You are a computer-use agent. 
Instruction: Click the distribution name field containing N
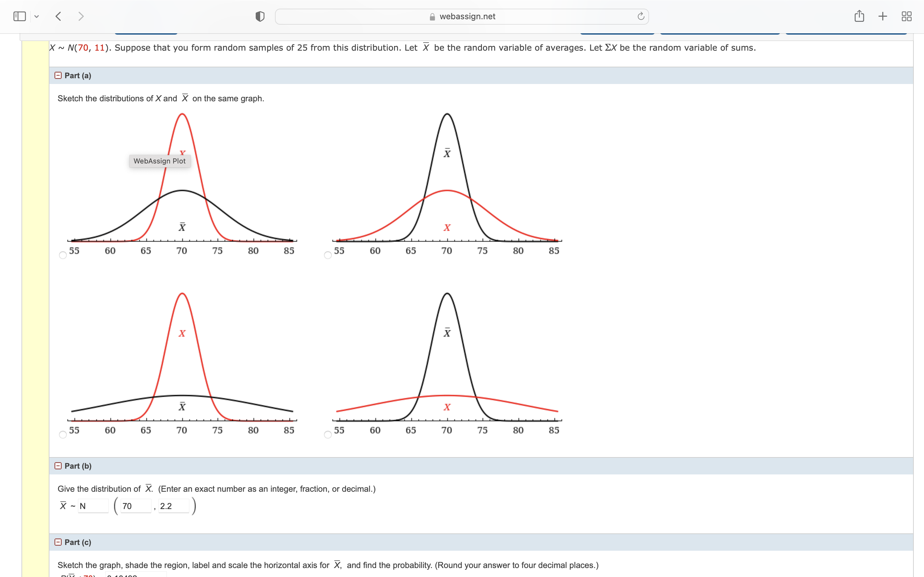[93, 506]
